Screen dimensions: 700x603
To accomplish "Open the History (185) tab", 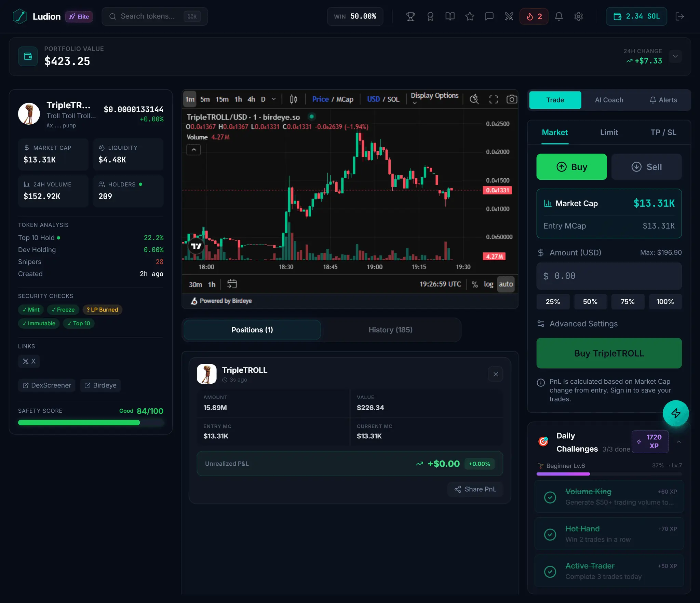I will [x=390, y=330].
